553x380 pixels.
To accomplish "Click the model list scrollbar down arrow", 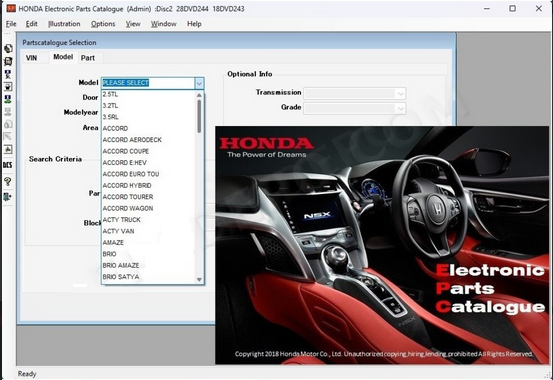I will (x=199, y=279).
